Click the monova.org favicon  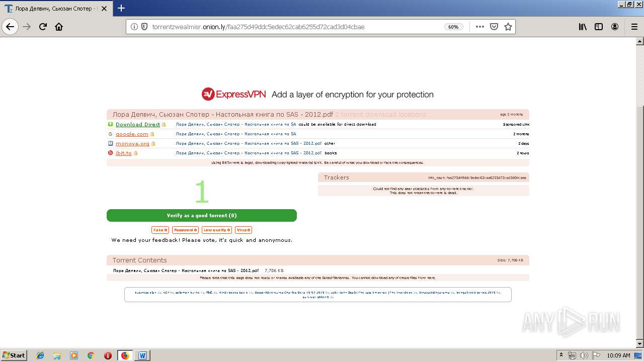click(110, 143)
